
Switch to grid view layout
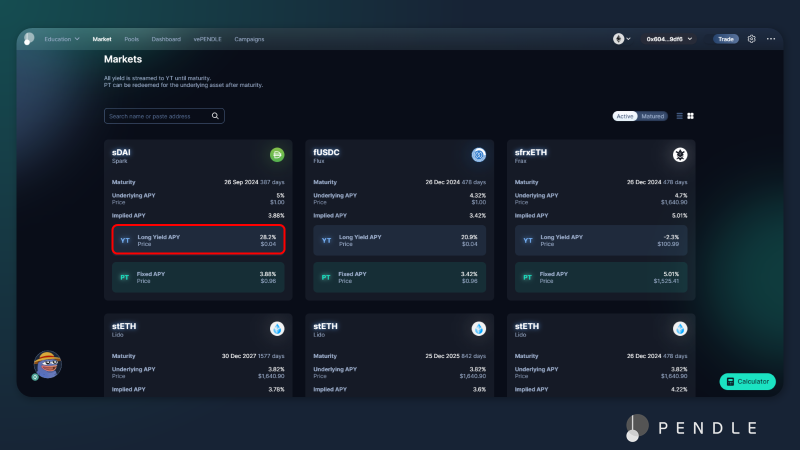[x=691, y=116]
